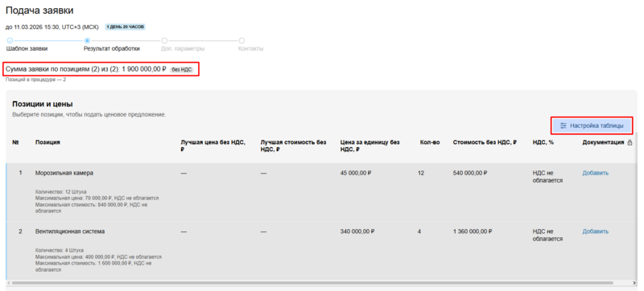Click Добавить for Морозильная камера documentation
The width and height of the screenshot is (644, 291).
596,173
